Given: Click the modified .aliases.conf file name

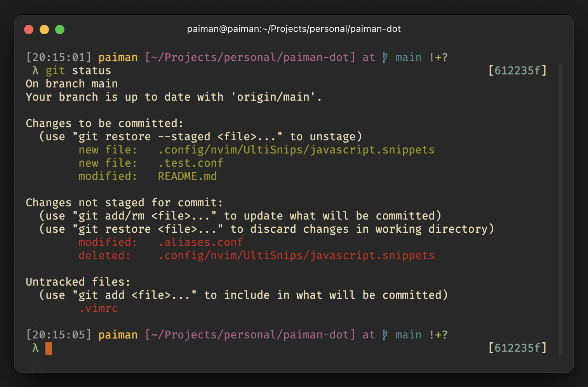Looking at the screenshot, I should pyautogui.click(x=200, y=242).
